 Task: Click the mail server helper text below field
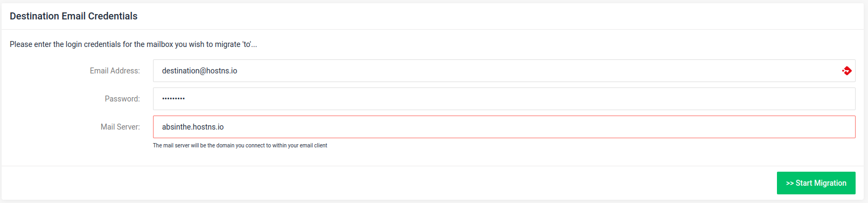[x=240, y=145]
